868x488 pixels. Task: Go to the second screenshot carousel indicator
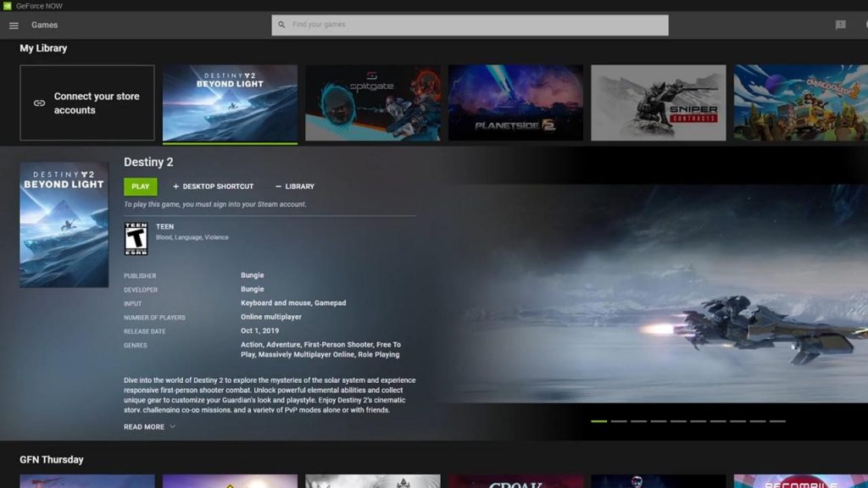click(x=619, y=421)
